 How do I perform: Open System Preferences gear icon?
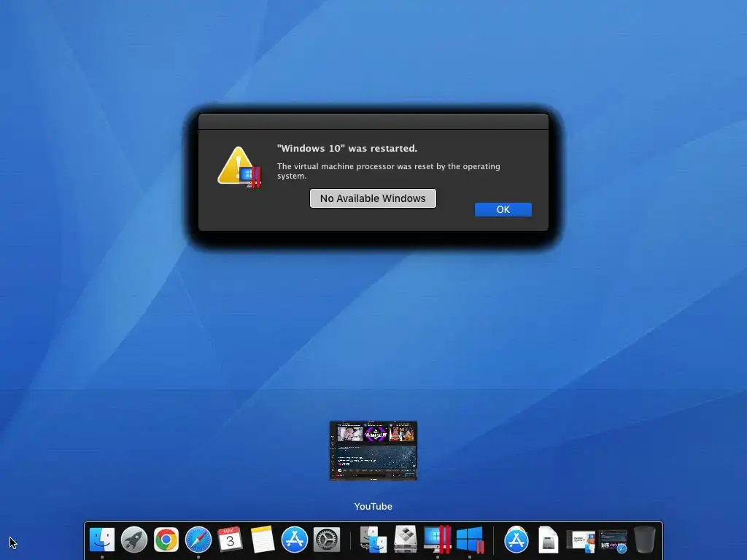pos(327,540)
